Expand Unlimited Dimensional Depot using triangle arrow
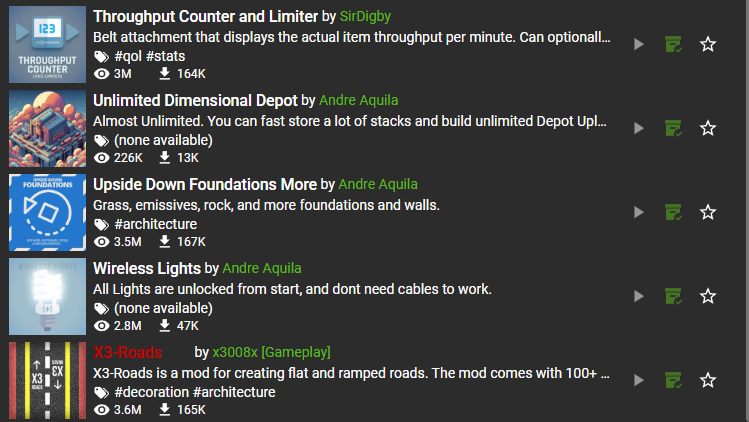 639,129
